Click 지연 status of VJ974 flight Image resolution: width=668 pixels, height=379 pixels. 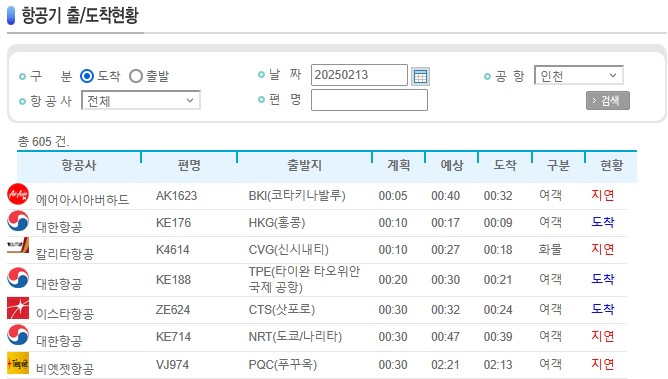click(602, 364)
